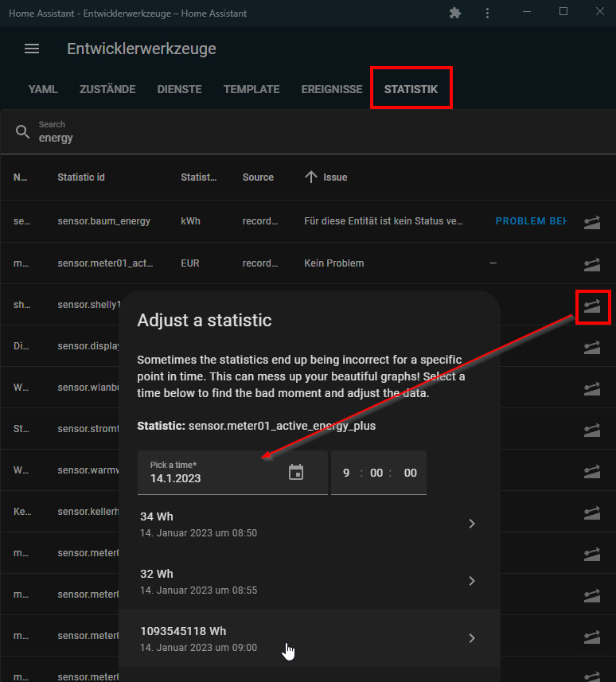
Task: Expand the 32 Wh entry at 08:55
Action: [471, 581]
